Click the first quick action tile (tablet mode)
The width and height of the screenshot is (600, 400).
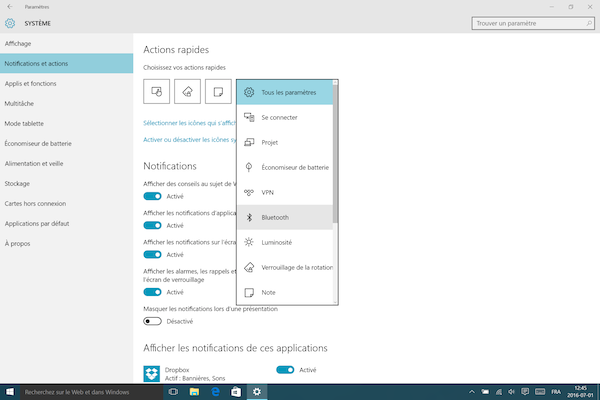(x=157, y=91)
